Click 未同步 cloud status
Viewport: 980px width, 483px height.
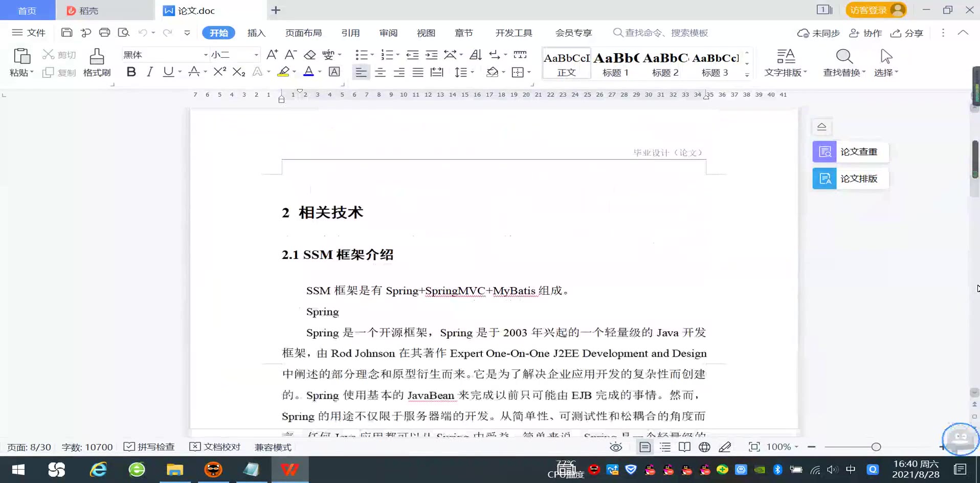click(x=818, y=33)
